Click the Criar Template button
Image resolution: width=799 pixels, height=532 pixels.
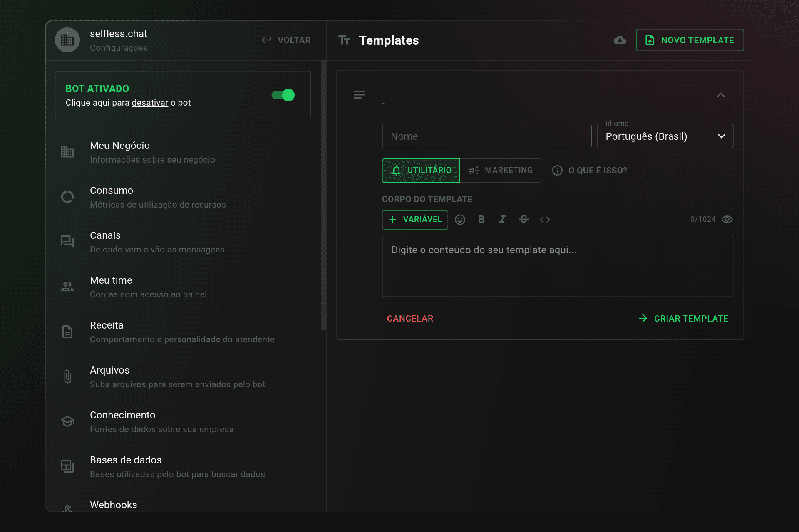(x=683, y=319)
